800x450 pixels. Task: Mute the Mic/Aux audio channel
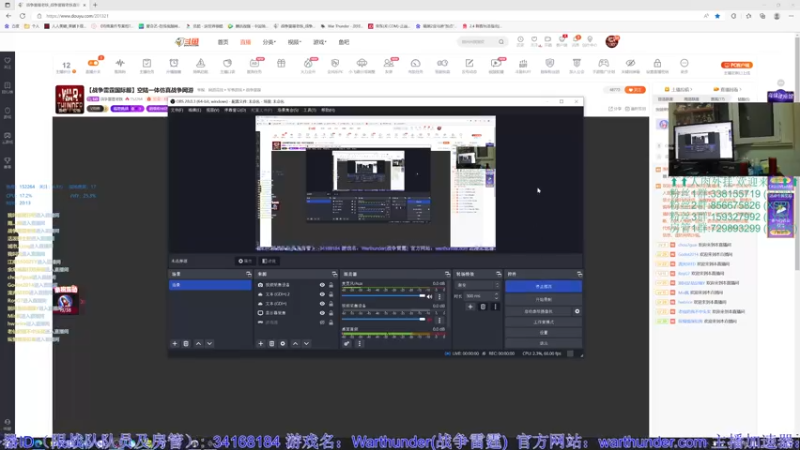point(430,296)
